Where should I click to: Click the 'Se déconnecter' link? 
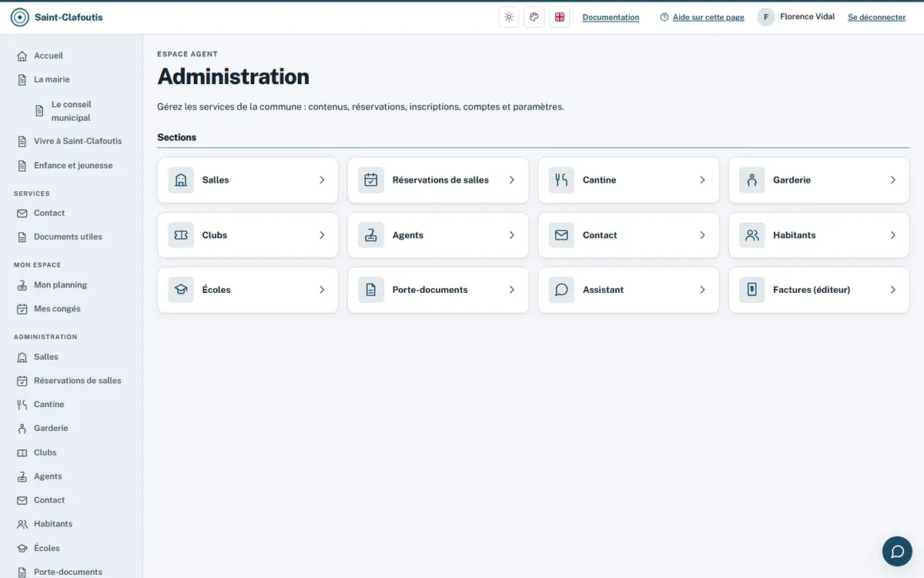[x=876, y=17]
